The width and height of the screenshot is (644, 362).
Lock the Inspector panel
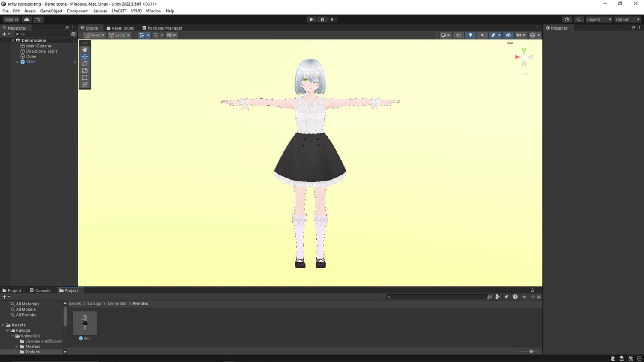tap(633, 28)
